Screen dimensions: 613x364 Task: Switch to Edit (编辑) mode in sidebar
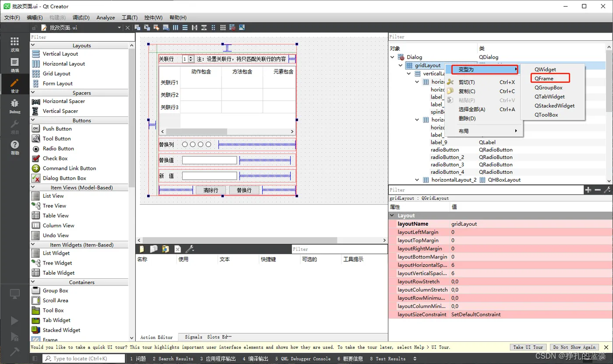(x=15, y=65)
